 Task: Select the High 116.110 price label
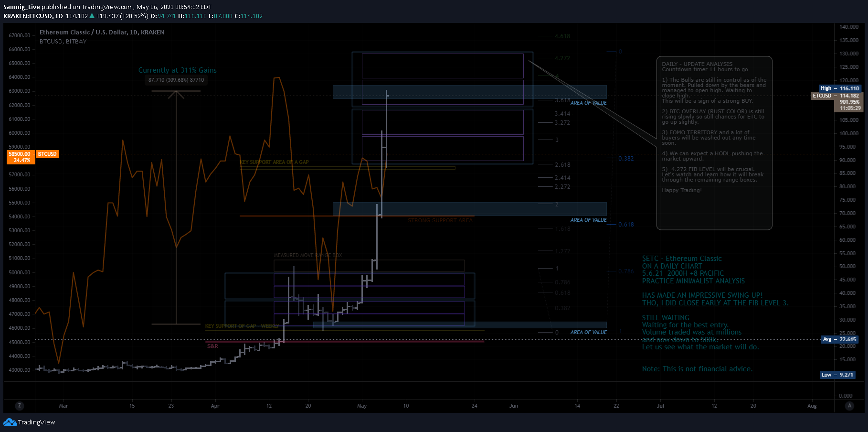tap(840, 88)
